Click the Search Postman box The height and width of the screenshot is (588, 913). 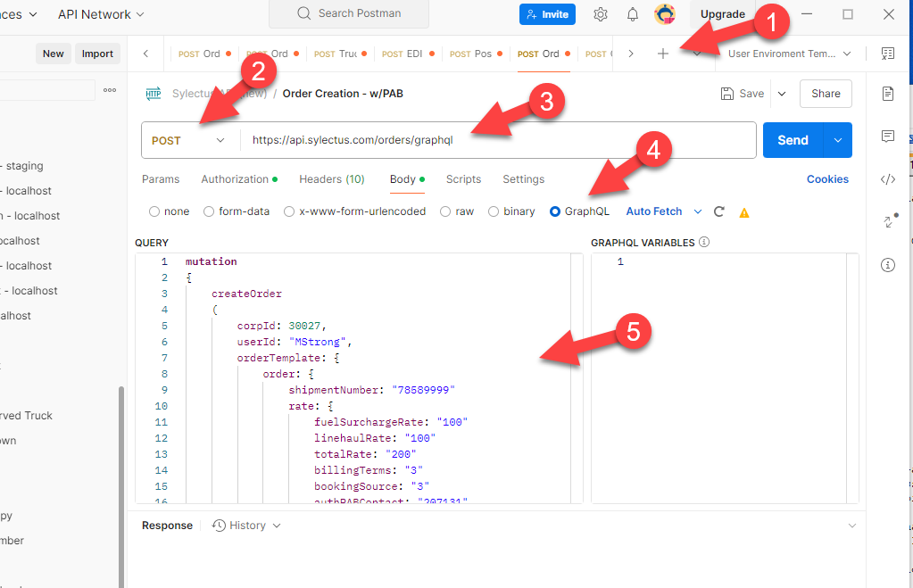(x=349, y=14)
